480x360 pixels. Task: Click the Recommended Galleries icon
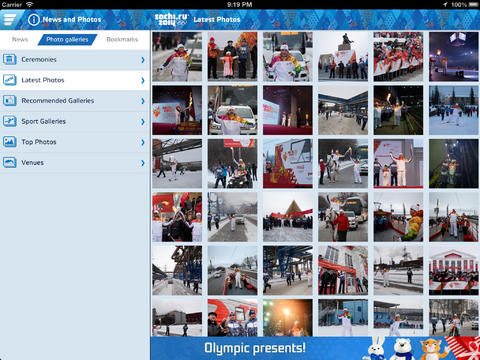click(10, 100)
